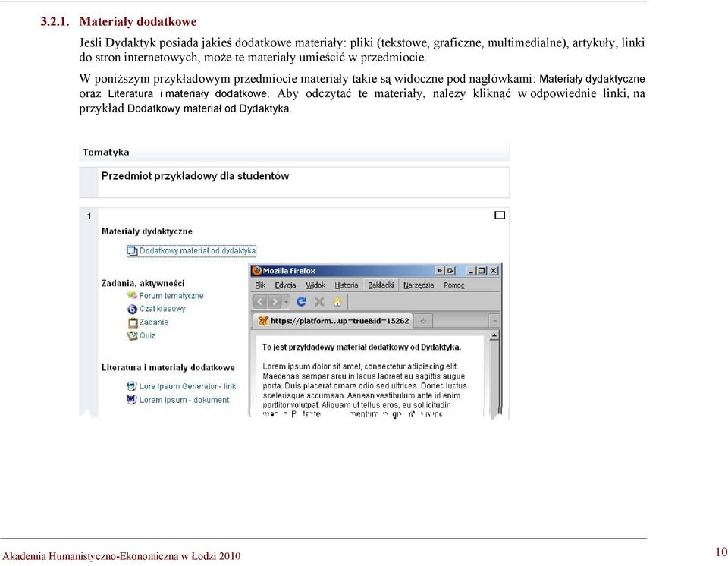Click the right extra titlebar button next to minimize
Screen dimensions: 728x566
tap(450, 270)
